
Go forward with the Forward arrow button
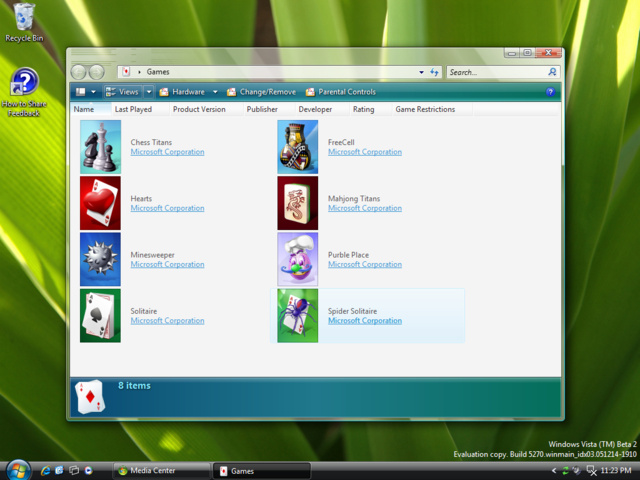97,72
